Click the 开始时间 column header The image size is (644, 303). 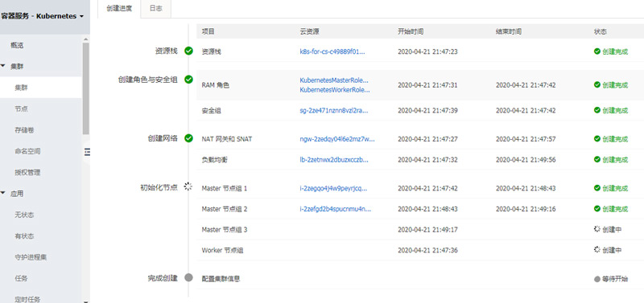tap(411, 31)
